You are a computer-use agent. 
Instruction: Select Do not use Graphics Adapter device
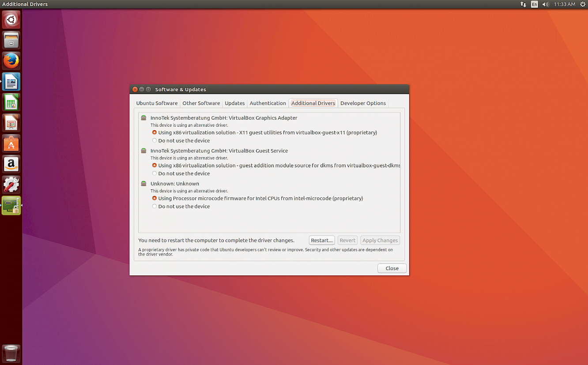(181, 140)
